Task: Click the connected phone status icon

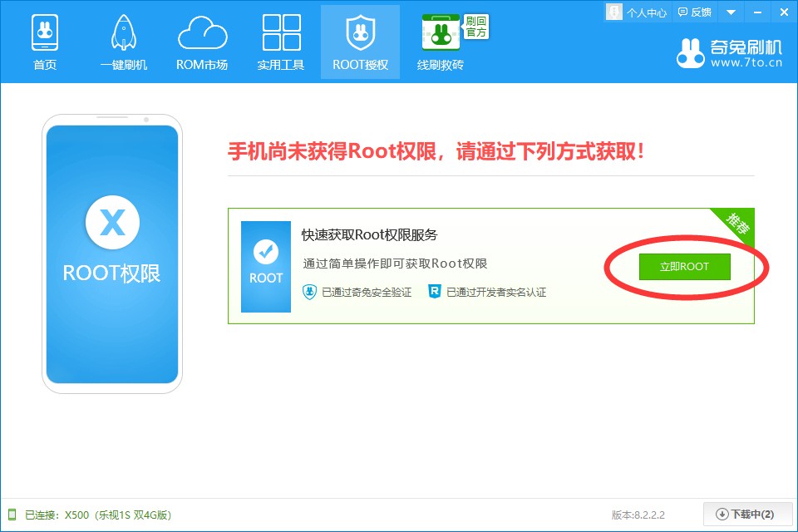Action: pos(12,515)
